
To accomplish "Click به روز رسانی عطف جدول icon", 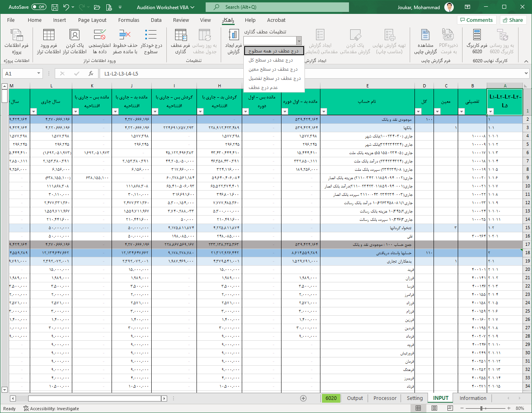I will pos(205,41).
